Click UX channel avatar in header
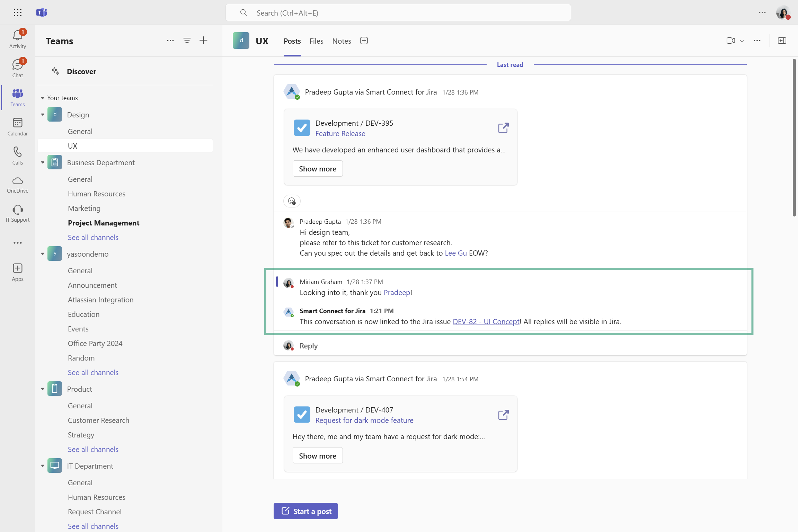The image size is (798, 532). pos(241,41)
